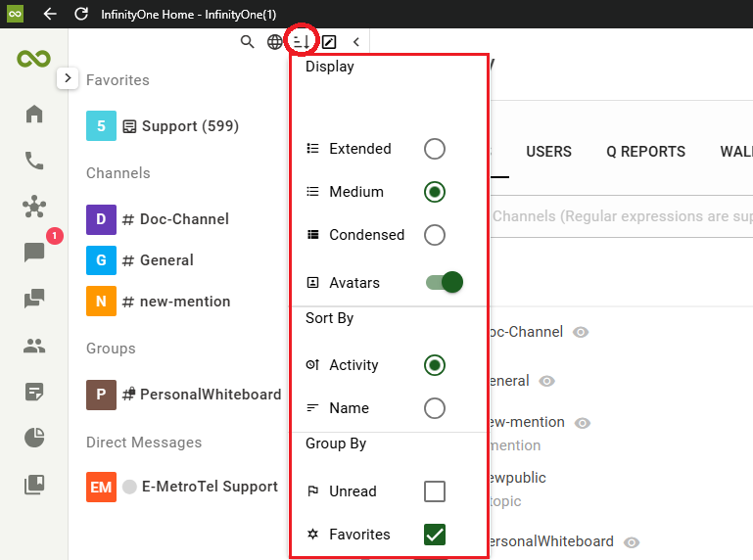
Task: Click the Name sort lines icon
Action: click(x=312, y=407)
